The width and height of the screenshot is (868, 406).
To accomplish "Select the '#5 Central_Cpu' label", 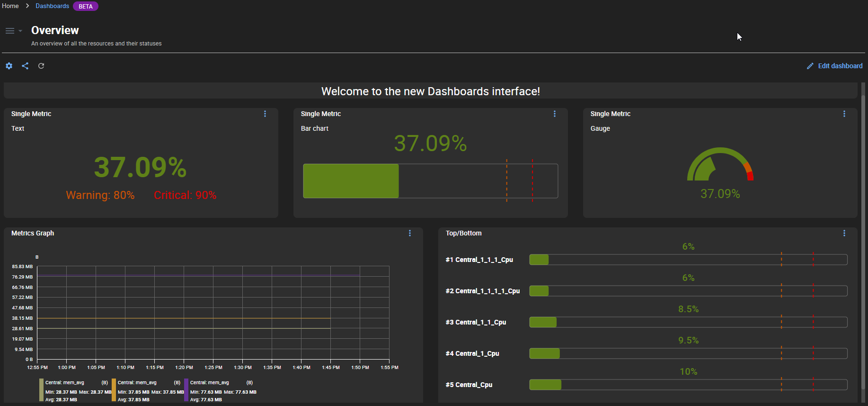I will coord(469,385).
